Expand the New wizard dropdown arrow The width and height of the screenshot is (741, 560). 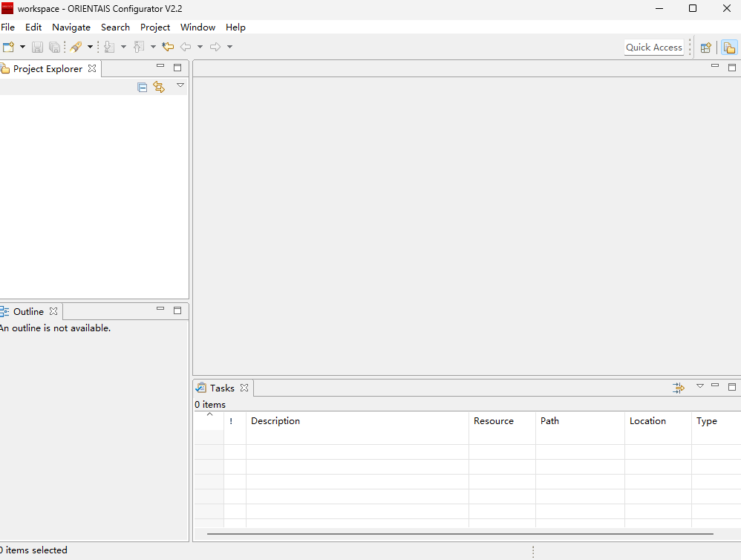click(22, 47)
